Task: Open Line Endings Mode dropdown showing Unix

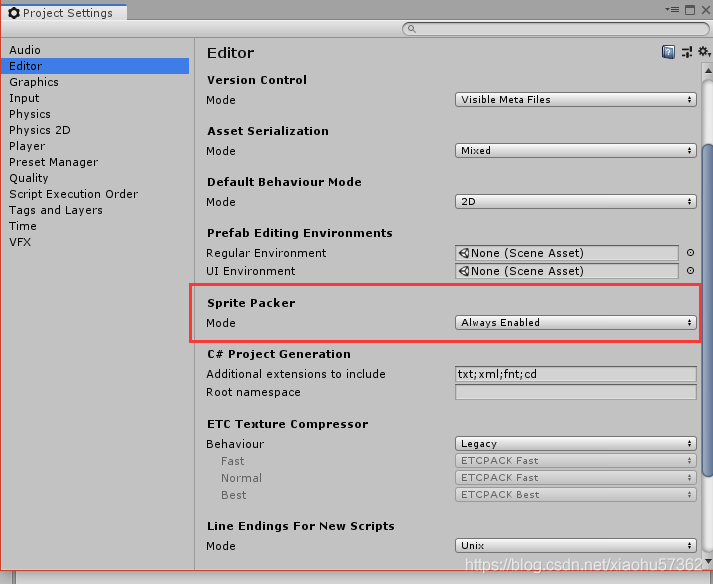Action: (x=576, y=545)
